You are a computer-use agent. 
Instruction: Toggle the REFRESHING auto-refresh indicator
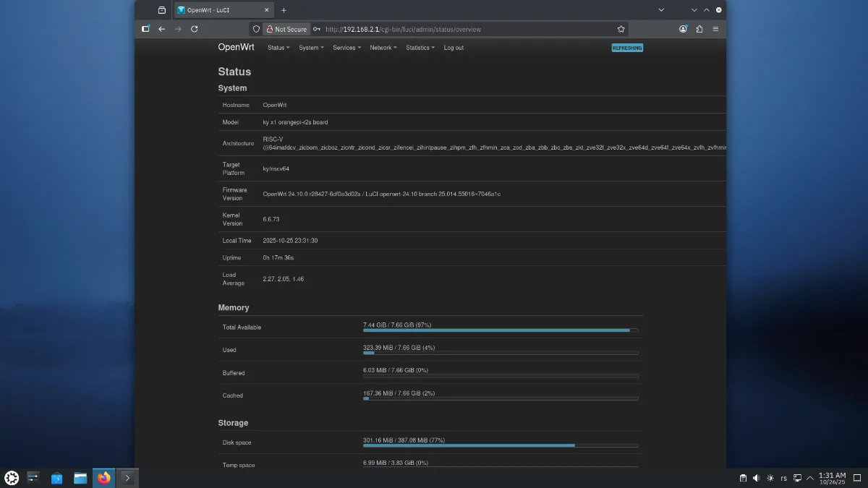point(626,48)
